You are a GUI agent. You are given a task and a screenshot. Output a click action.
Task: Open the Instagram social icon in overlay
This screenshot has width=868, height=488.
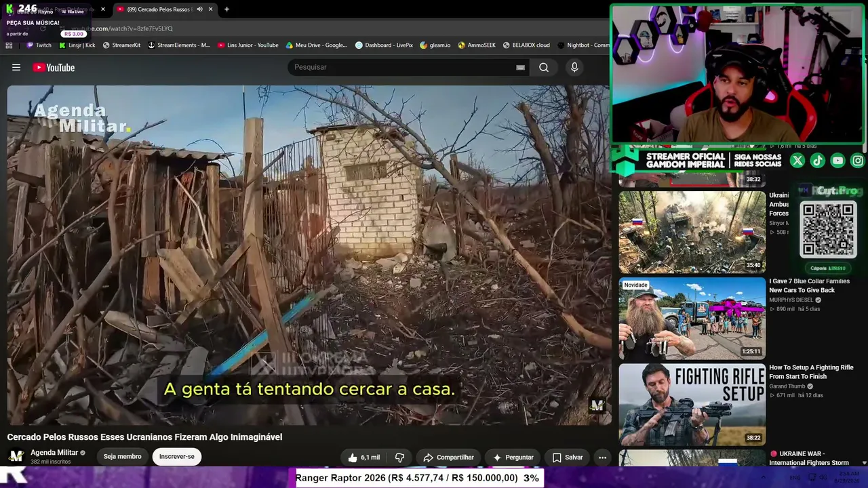click(858, 161)
